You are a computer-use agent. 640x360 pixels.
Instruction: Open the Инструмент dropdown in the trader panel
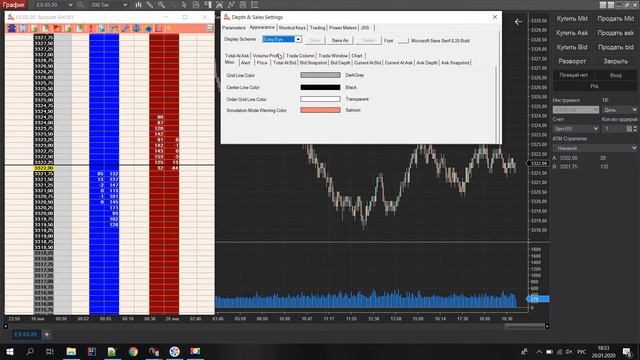click(x=576, y=110)
